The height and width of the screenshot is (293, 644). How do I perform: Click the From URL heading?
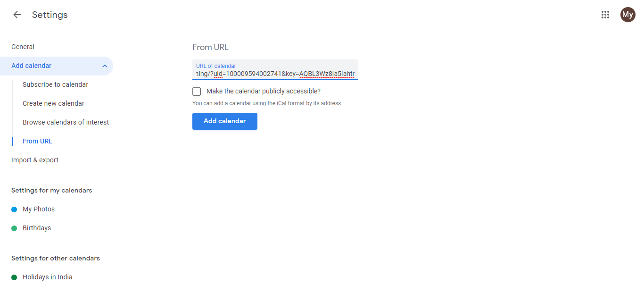pos(210,47)
